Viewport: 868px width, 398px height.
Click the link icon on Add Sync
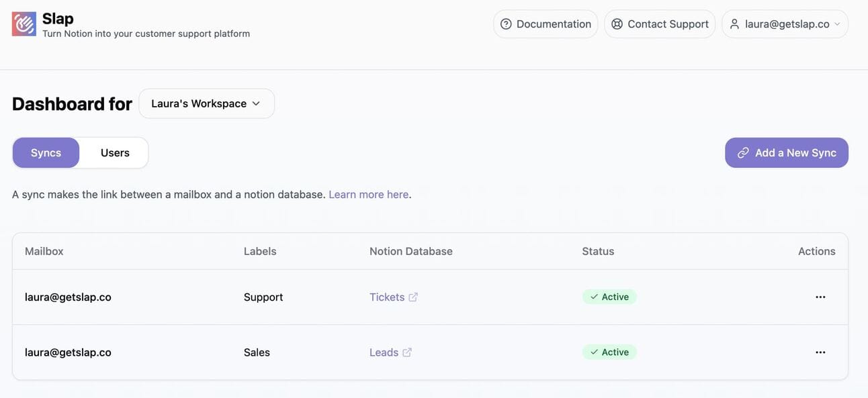743,153
